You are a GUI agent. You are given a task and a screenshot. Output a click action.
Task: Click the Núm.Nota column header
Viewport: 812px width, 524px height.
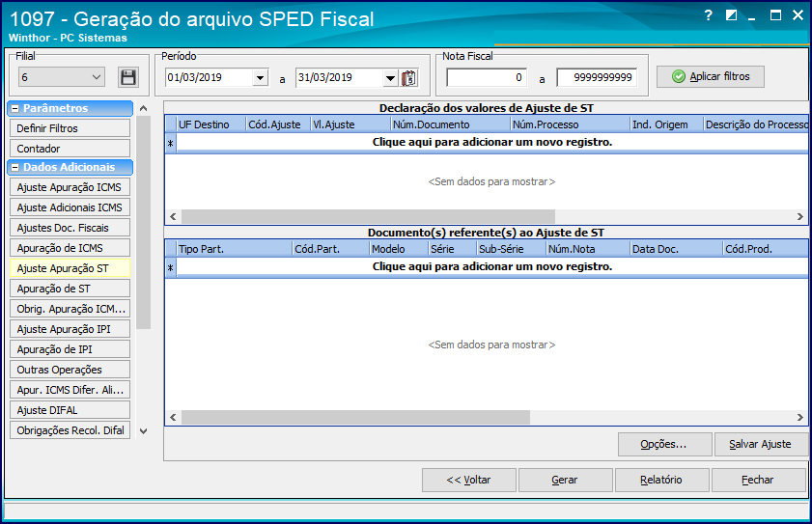pos(588,249)
